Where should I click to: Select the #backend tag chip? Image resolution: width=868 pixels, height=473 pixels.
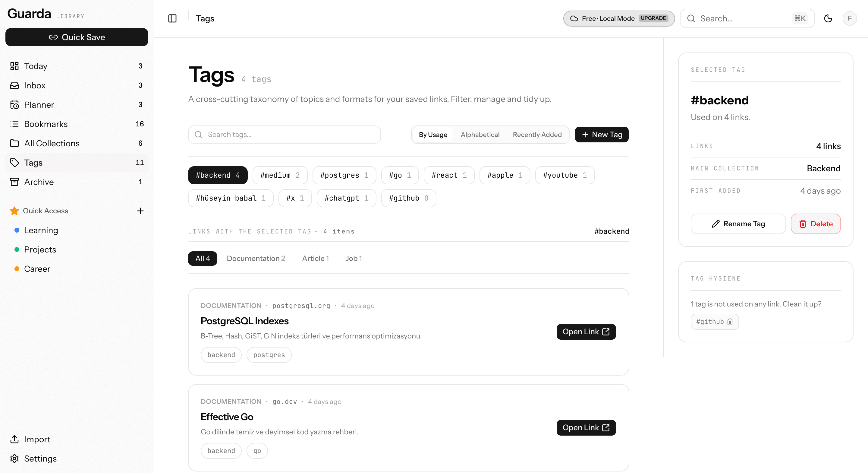[x=218, y=175]
